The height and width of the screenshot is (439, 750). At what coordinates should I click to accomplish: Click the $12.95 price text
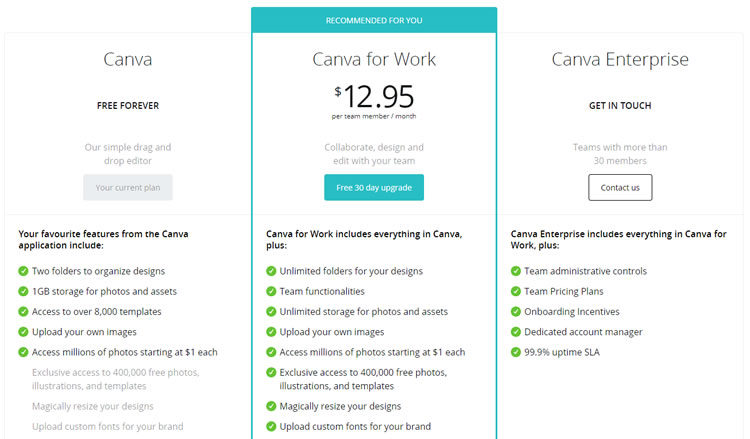pos(374,96)
